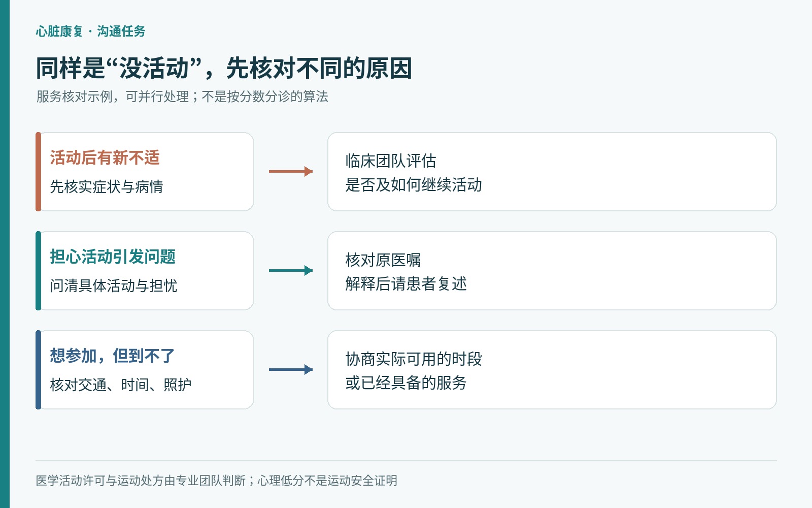Click the subtitle 服务核对示例，可并行处理
The image size is (812, 508).
pyautogui.click(x=113, y=97)
